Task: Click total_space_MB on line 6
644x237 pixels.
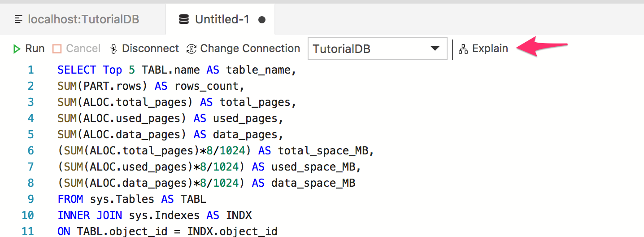Action: coord(323,151)
